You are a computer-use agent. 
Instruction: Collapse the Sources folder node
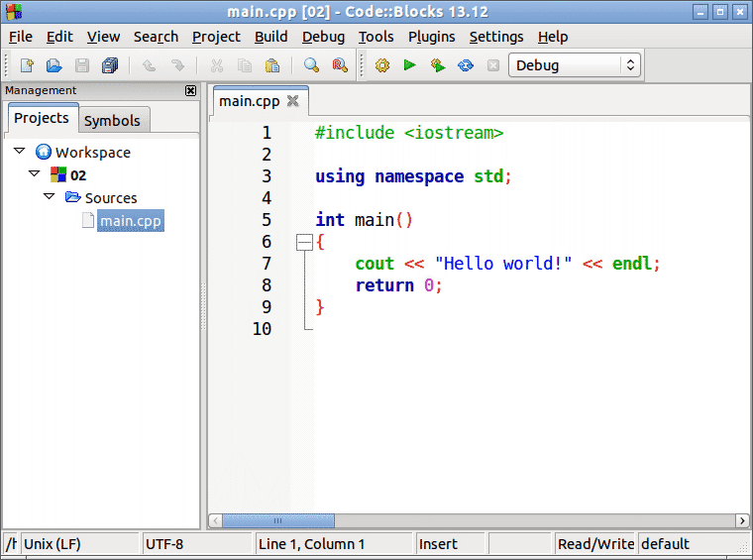(50, 197)
